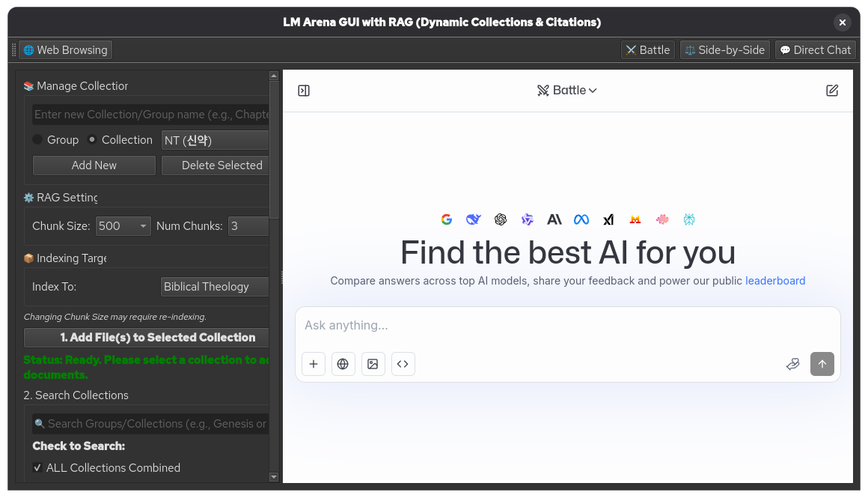
Task: Click the Meta logo icon
Action: [x=581, y=219]
